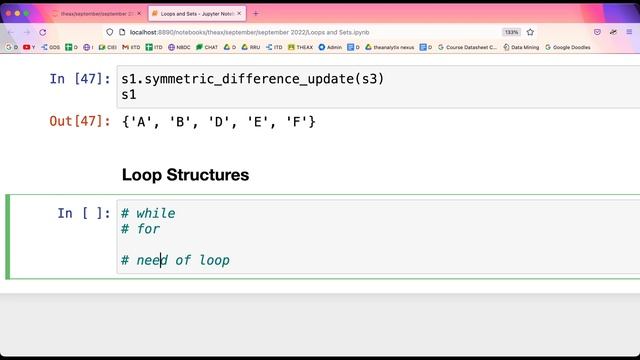Click the 'In [47]:' cell prompt

[80, 79]
